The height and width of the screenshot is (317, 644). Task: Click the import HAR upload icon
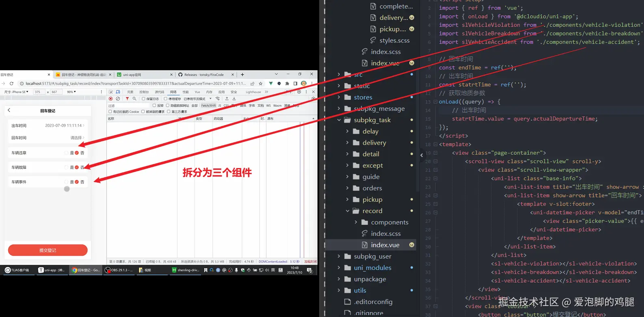[227, 99]
